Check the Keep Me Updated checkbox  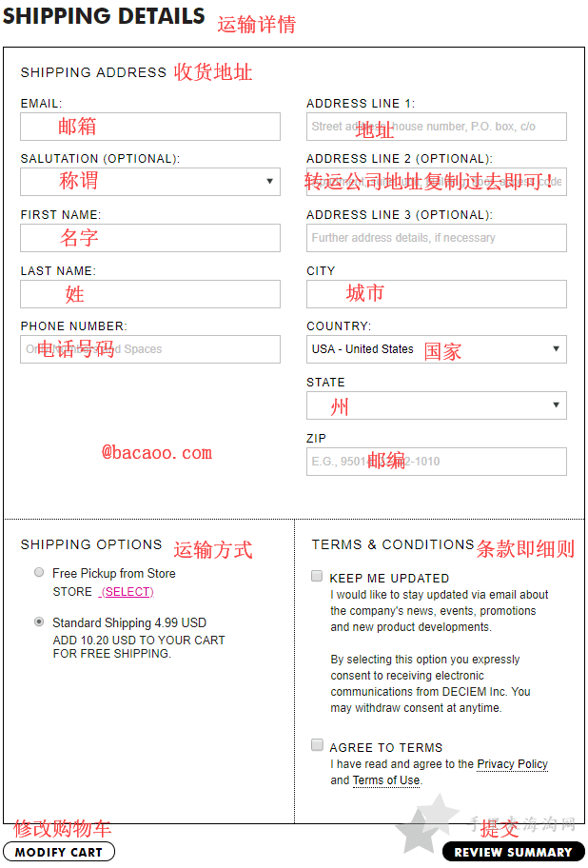(317, 576)
